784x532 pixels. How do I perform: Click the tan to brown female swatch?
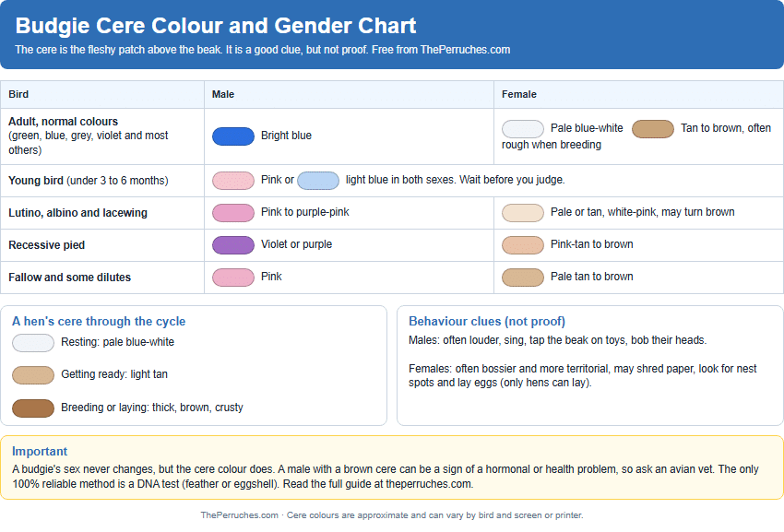[652, 129]
